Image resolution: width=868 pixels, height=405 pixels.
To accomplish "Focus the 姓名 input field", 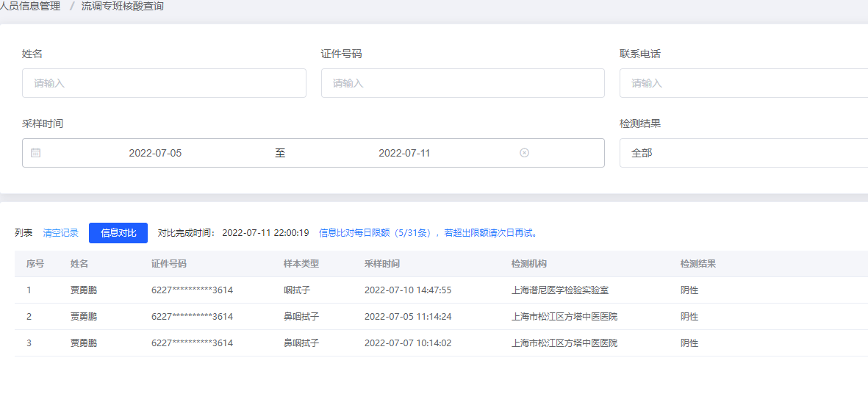I will [x=164, y=83].
